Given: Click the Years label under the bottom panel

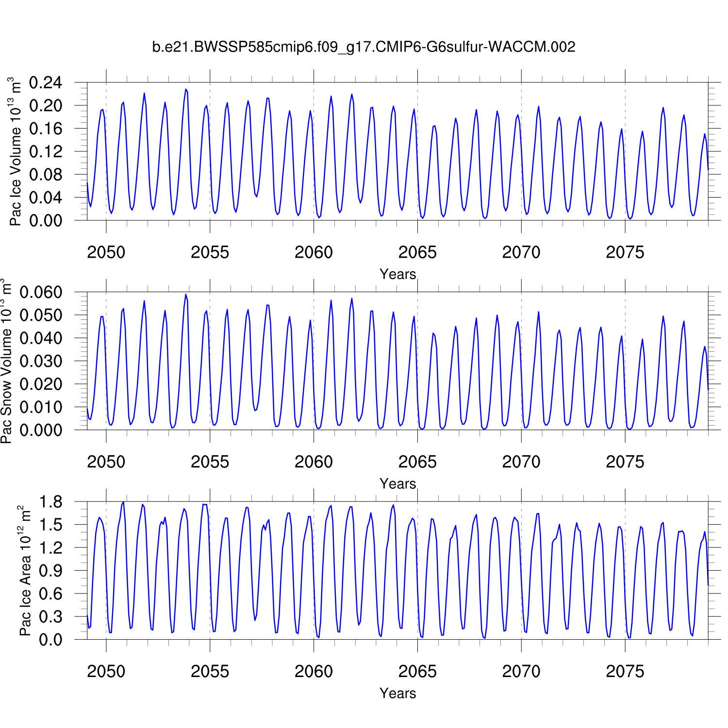Looking at the screenshot, I should [397, 693].
